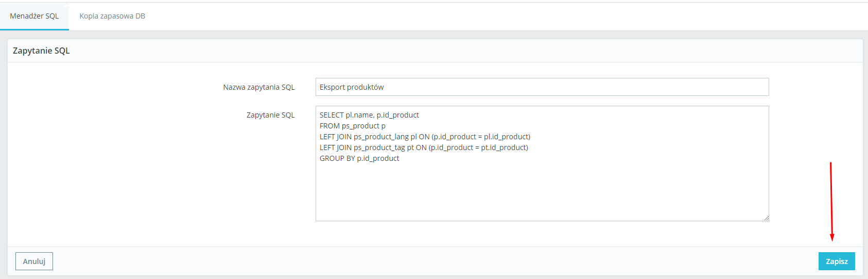Click the red arrow pointing at Zapisz

click(x=831, y=201)
